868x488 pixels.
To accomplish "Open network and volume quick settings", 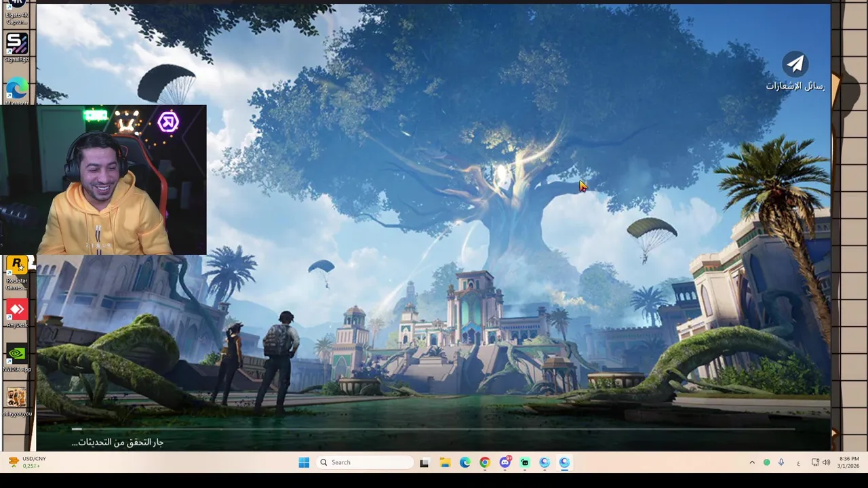I will 821,462.
